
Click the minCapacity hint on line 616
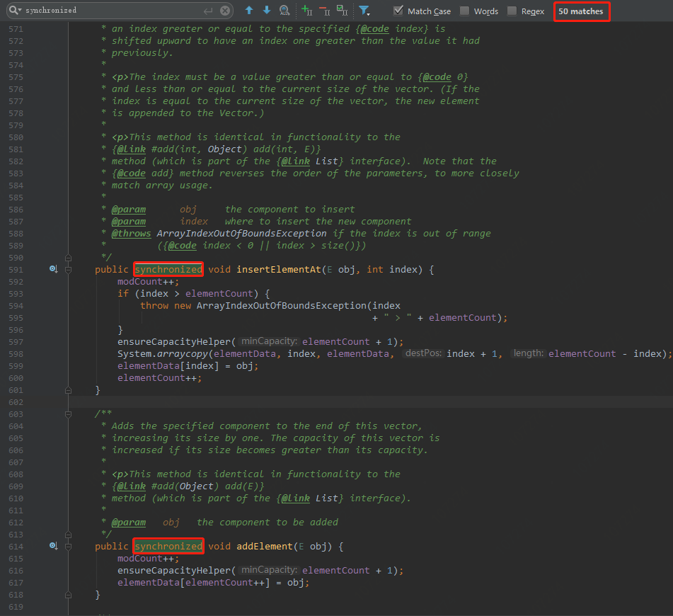tap(269, 569)
